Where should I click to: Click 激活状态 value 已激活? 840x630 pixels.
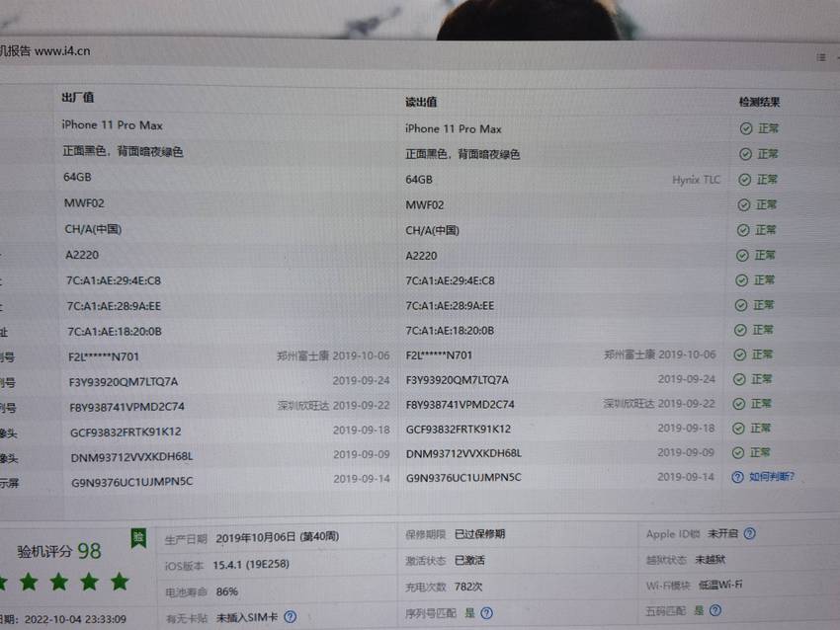point(469,561)
